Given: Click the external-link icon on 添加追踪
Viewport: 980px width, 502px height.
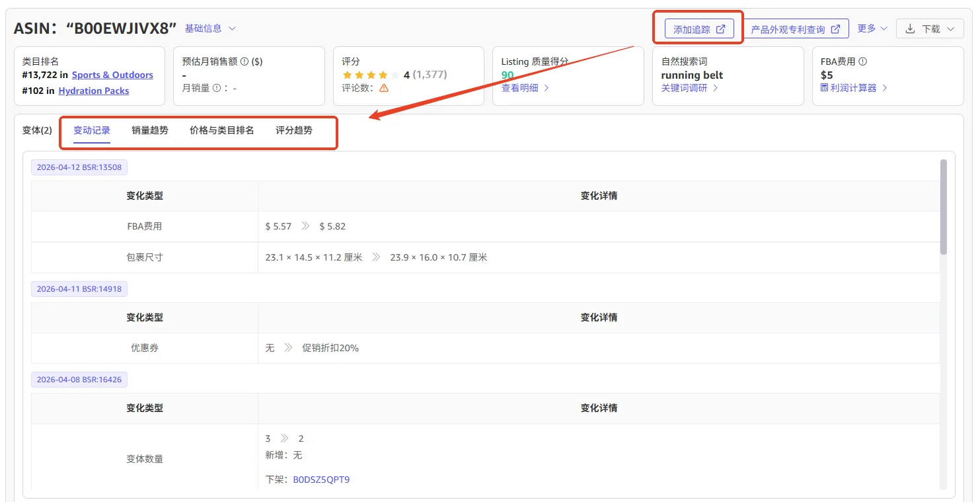Looking at the screenshot, I should tap(721, 29).
